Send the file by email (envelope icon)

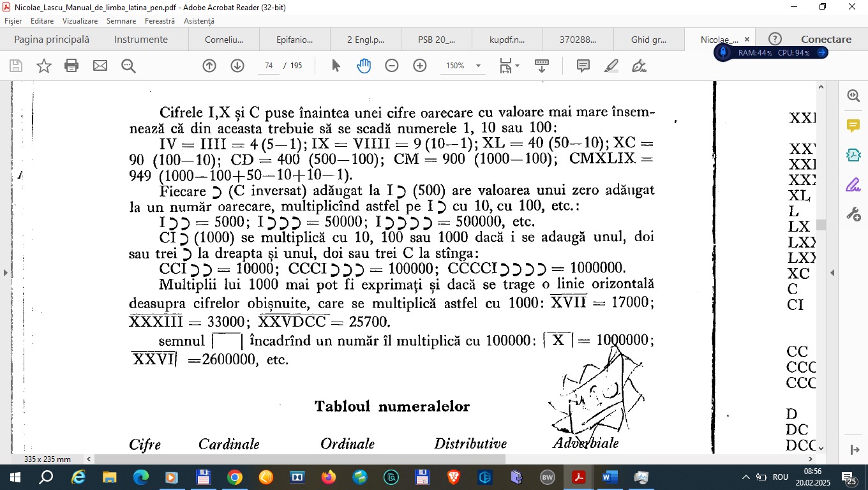[x=100, y=66]
